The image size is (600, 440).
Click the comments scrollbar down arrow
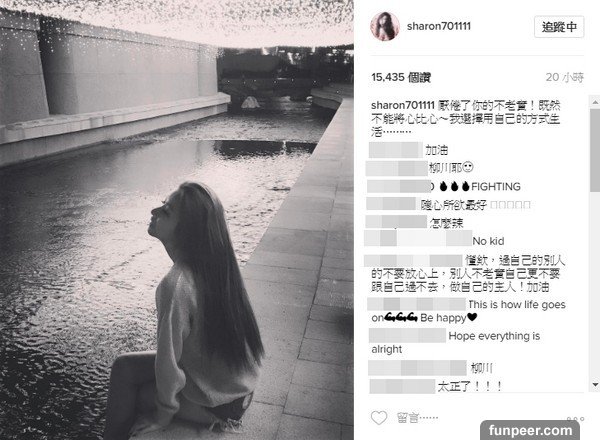click(595, 384)
